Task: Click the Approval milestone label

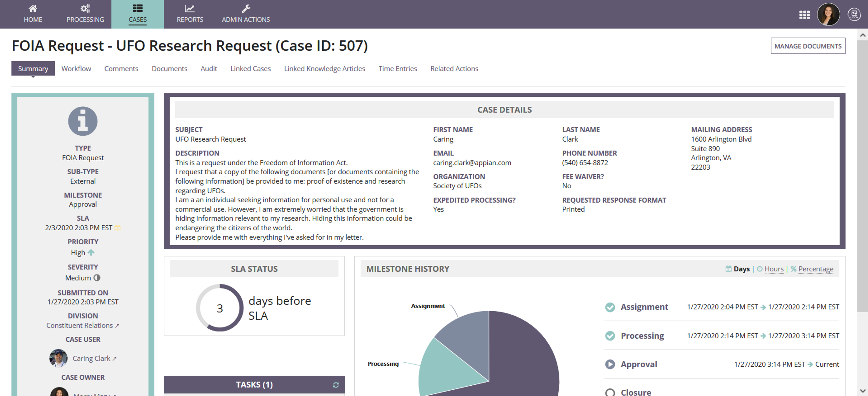Action: click(639, 364)
